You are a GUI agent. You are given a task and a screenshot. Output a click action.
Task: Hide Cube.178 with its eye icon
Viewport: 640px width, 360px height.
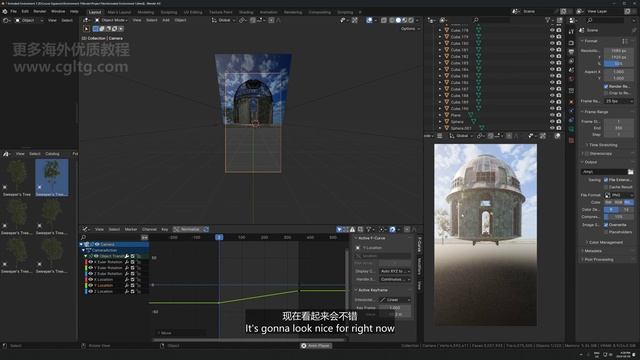(x=552, y=30)
